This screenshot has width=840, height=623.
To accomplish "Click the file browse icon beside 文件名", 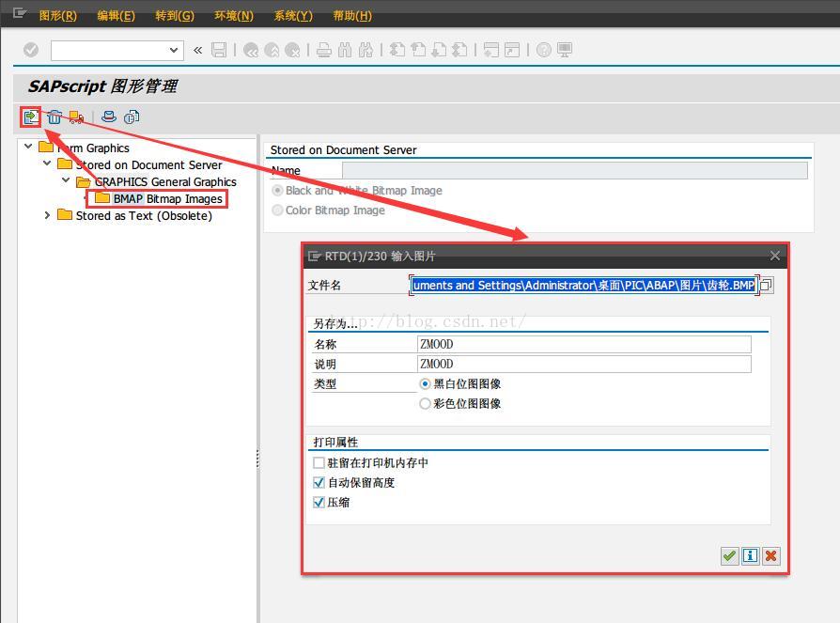I will [x=767, y=285].
